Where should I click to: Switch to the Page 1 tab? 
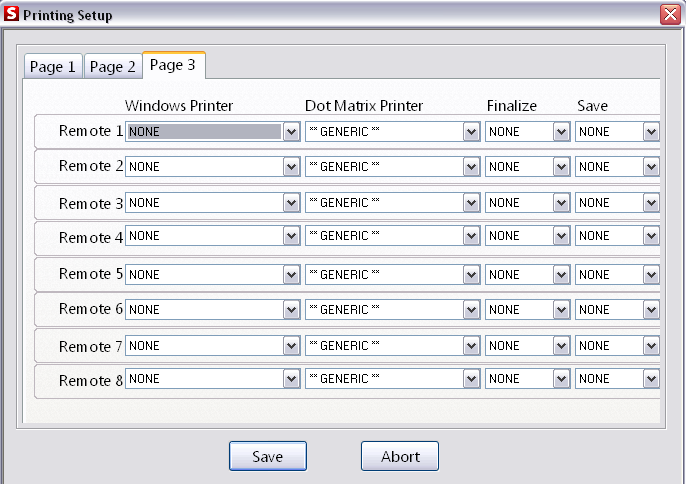(53, 67)
